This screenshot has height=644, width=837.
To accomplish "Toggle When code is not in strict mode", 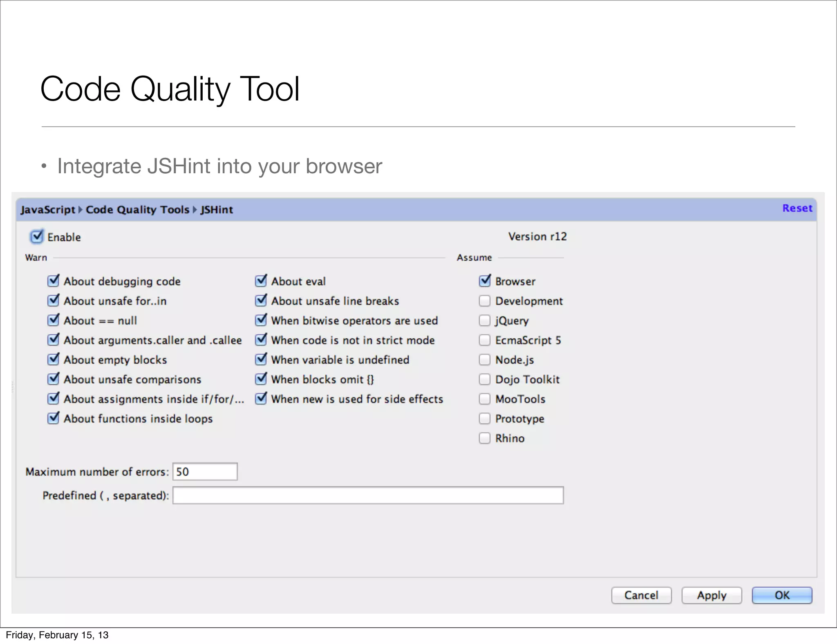I will click(x=261, y=340).
